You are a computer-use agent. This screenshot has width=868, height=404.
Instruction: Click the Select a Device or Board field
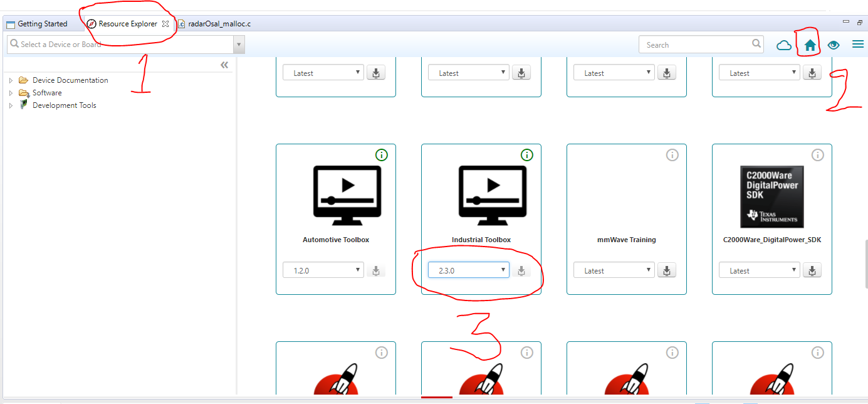[x=120, y=45]
